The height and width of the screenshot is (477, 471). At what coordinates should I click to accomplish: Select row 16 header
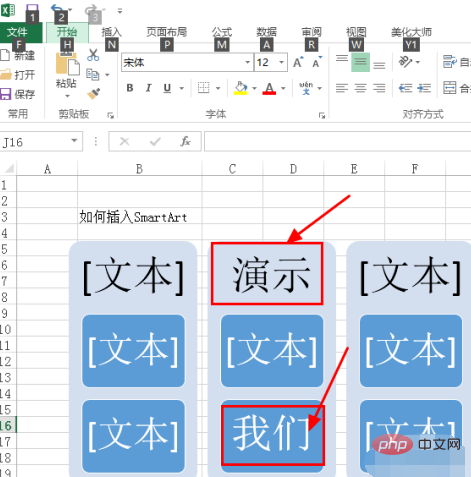[x=8, y=426]
